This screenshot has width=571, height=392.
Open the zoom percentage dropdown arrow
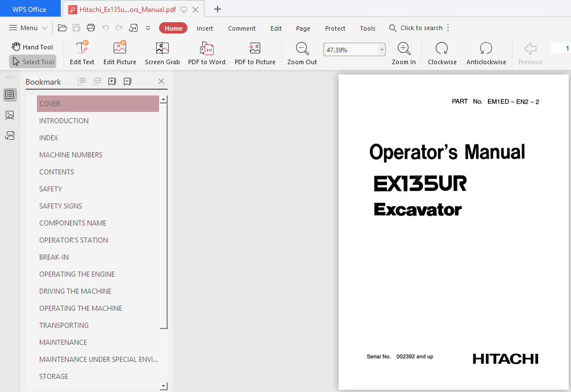[382, 50]
